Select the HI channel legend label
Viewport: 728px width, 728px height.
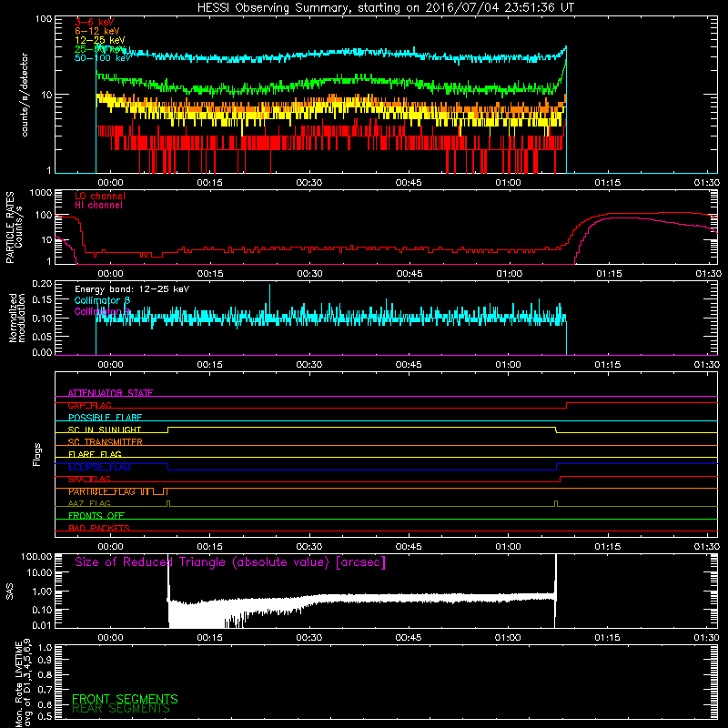(x=98, y=205)
